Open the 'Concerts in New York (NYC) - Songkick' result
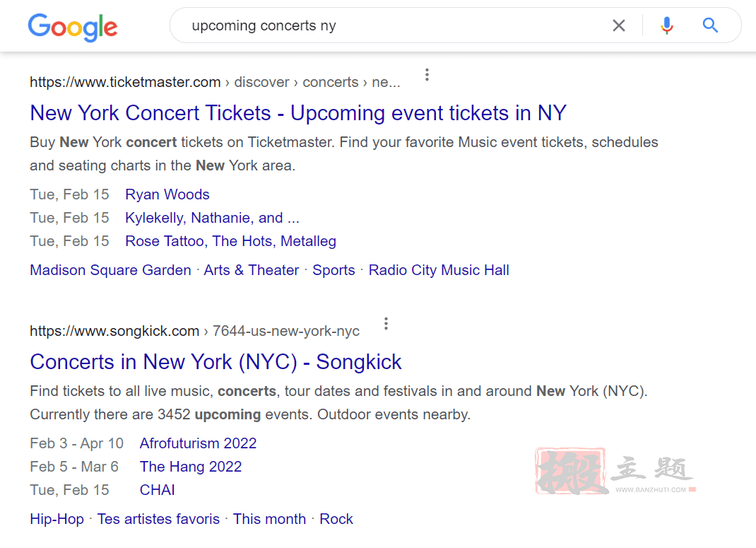756x548 pixels. [x=215, y=362]
